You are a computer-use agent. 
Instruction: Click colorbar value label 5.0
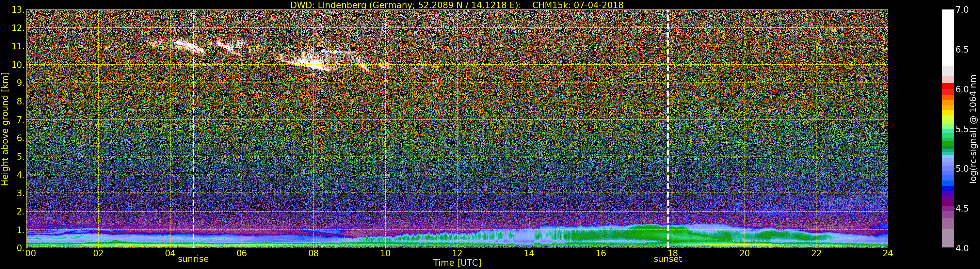(x=962, y=168)
